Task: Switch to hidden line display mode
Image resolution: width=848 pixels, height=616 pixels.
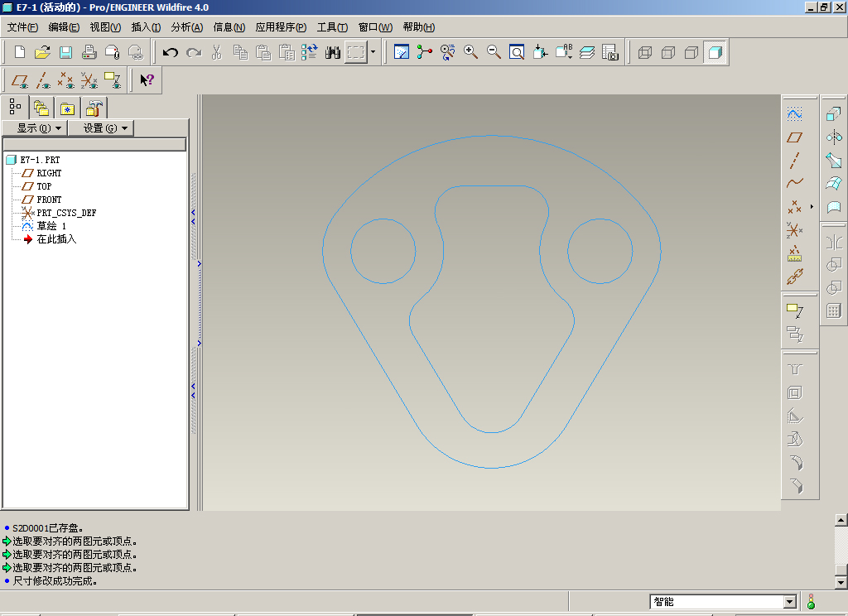Action: click(x=668, y=52)
